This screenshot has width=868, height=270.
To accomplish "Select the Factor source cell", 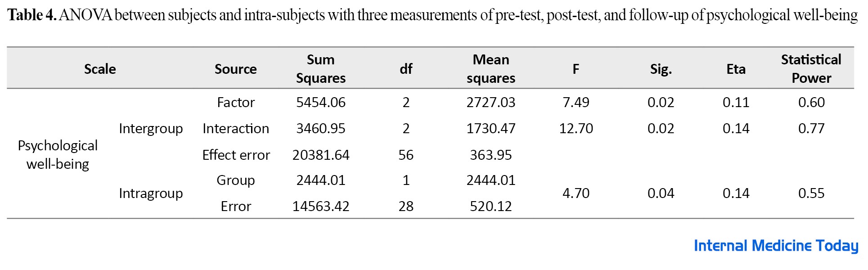I will pyautogui.click(x=235, y=103).
